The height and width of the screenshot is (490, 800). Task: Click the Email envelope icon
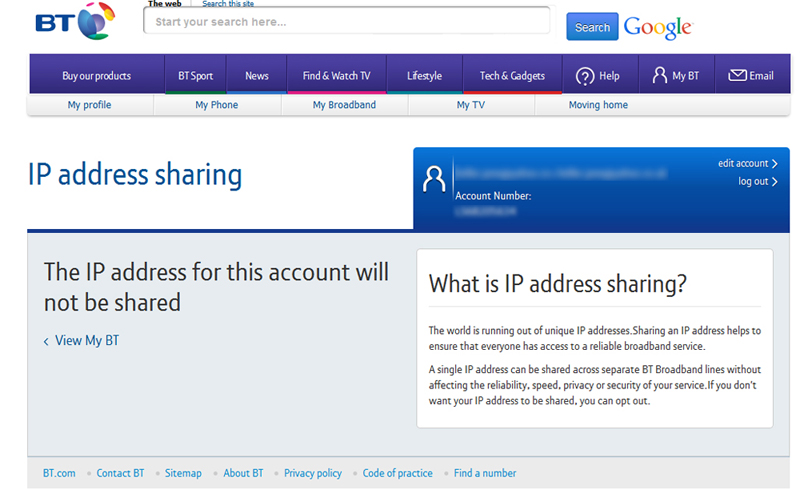coord(738,75)
